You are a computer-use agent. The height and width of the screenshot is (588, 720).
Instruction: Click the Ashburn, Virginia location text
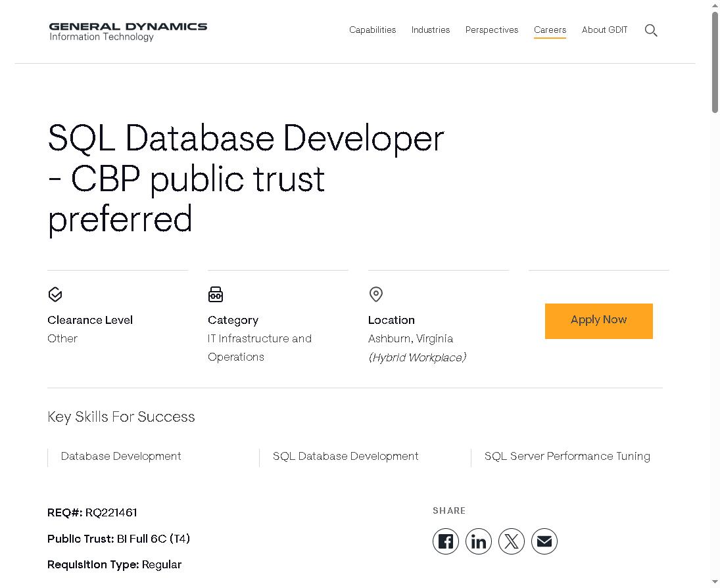410,339
